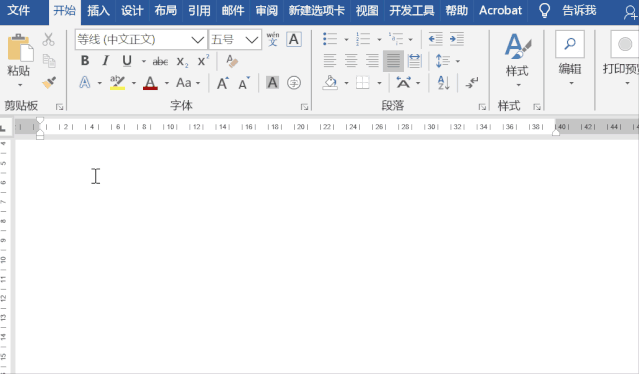This screenshot has height=374, width=639.
Task: Toggle Justify paragraph alignment
Action: [x=393, y=61]
